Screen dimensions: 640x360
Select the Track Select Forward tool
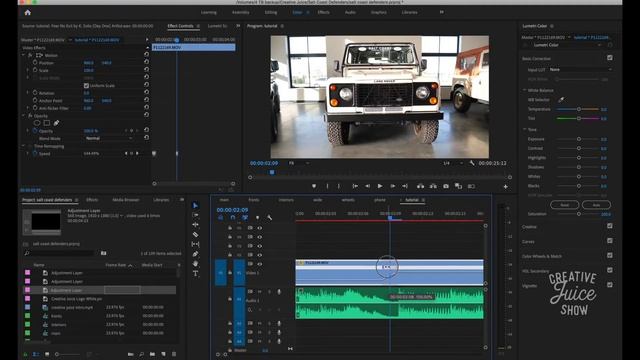tap(196, 215)
